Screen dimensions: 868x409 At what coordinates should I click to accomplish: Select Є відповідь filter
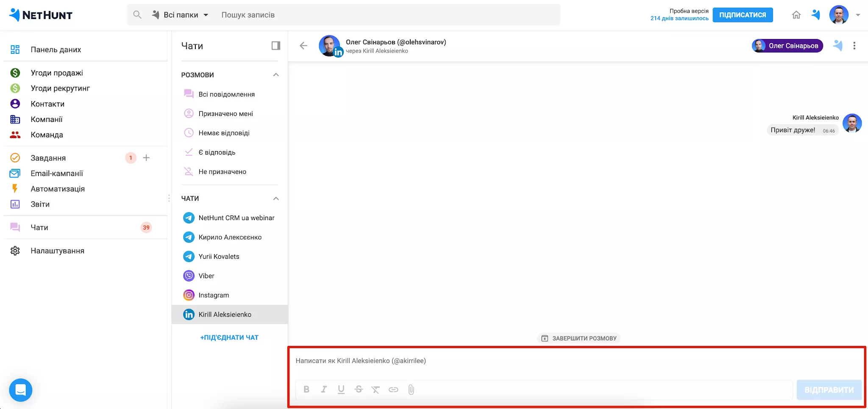click(x=217, y=152)
